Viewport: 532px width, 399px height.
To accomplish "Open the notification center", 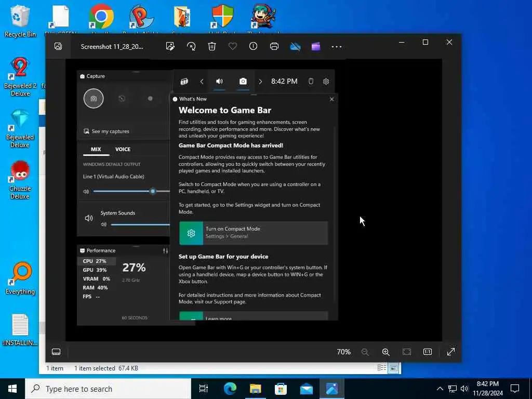I will pyautogui.click(x=515, y=389).
